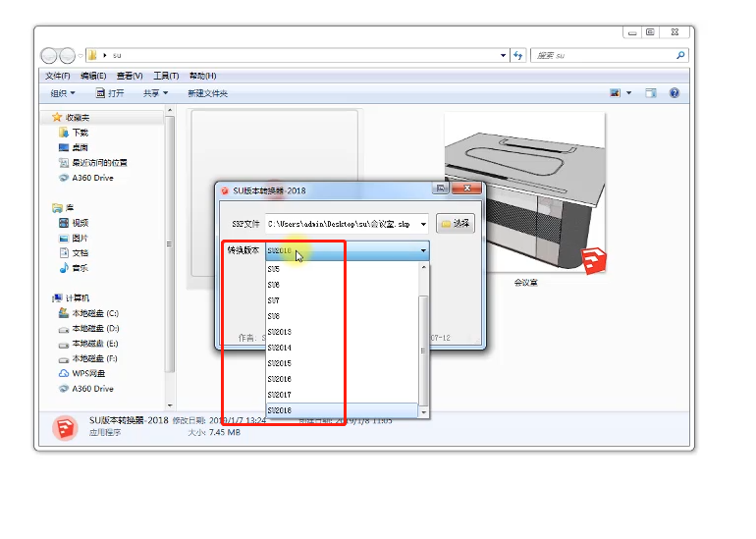The height and width of the screenshot is (539, 756).
Task: Click the Back navigation arrow in Explorer
Action: point(49,55)
